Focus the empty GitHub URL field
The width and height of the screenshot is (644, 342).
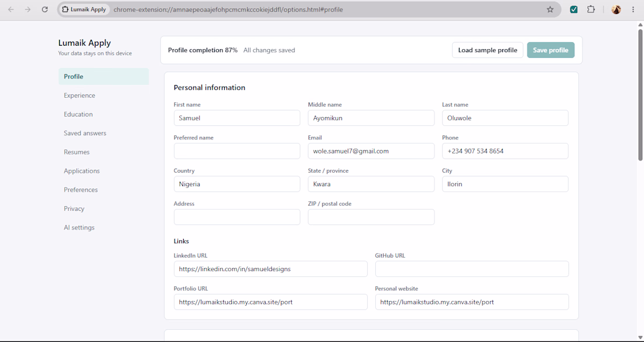[x=472, y=269]
